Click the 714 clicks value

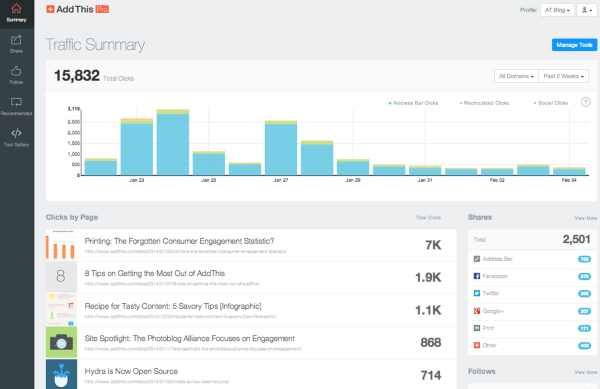[x=431, y=375]
